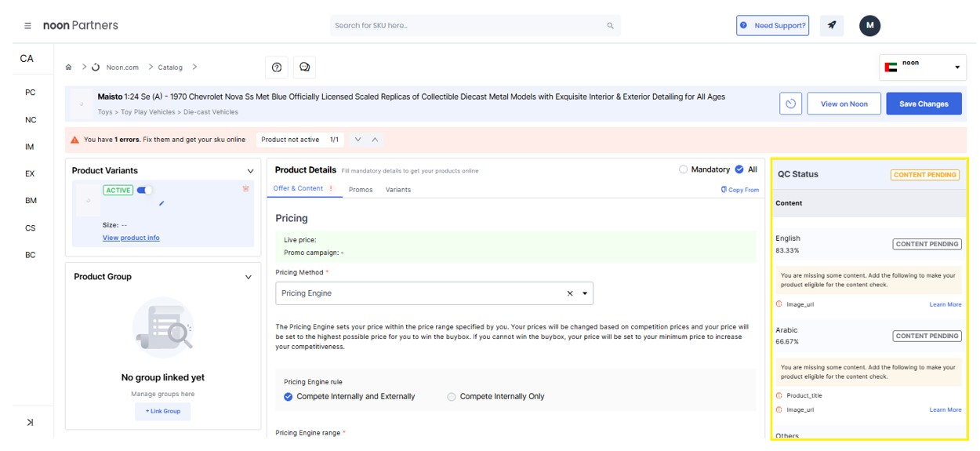Go to the home breadcrumb icon
This screenshot has height=451, width=980.
69,67
